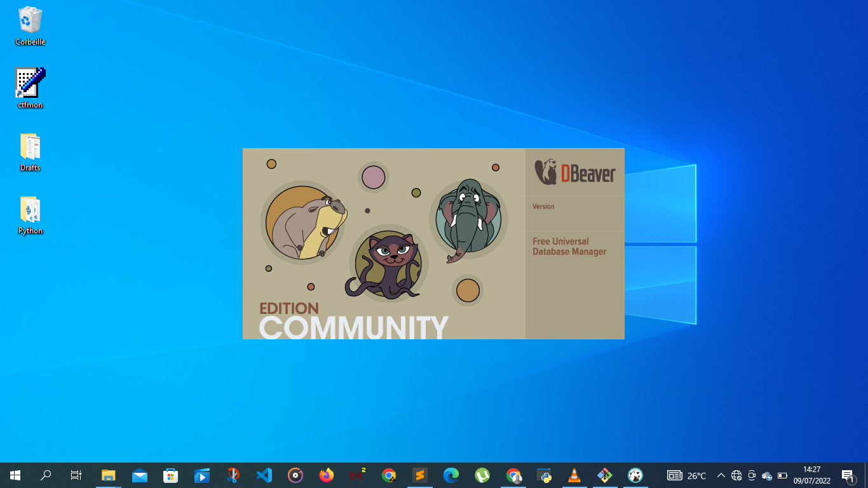Open the notification center
The width and height of the screenshot is (868, 488).
(848, 475)
